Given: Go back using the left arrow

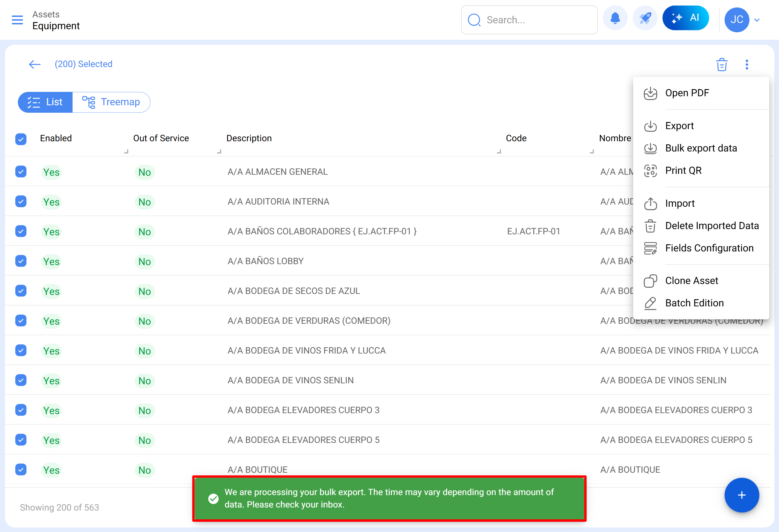Looking at the screenshot, I should [34, 64].
